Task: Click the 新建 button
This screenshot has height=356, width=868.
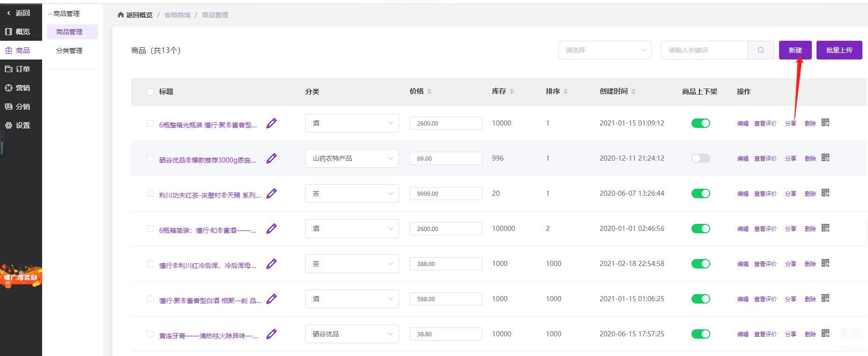Action: pos(795,50)
